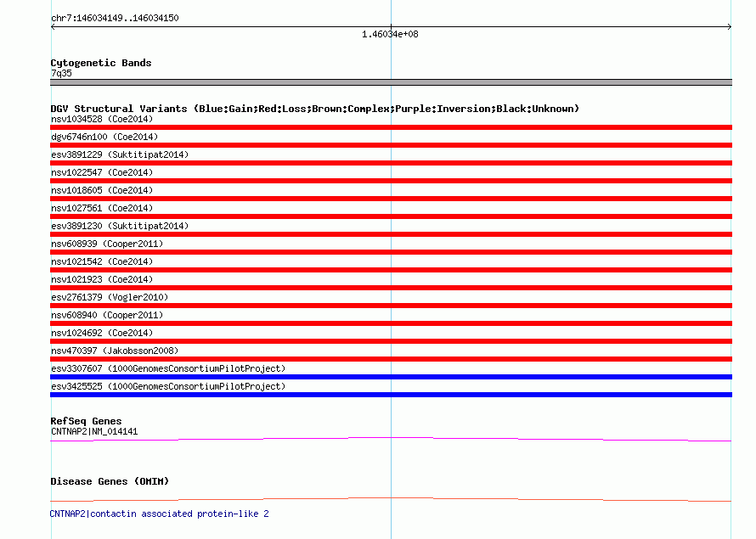This screenshot has width=756, height=539.
Task: Click the chr7:146034149..146034150 coordinate label
Action: (x=115, y=18)
